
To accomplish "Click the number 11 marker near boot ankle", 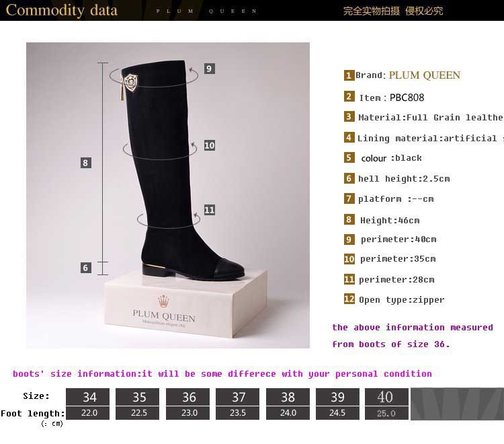I will 209,210.
